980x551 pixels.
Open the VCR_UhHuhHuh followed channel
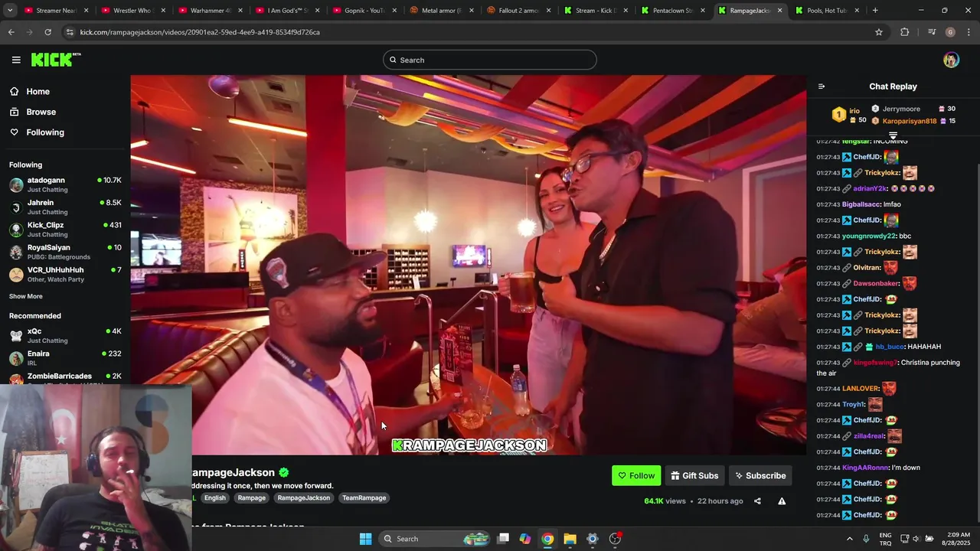65,274
